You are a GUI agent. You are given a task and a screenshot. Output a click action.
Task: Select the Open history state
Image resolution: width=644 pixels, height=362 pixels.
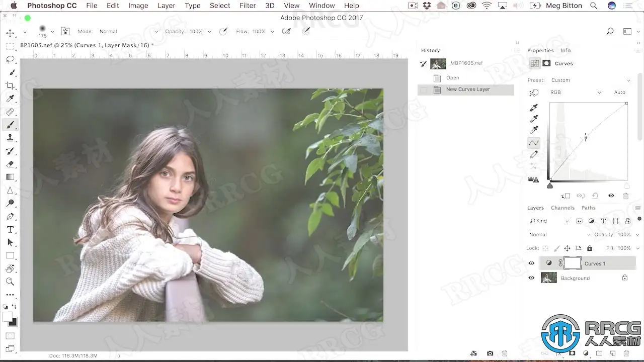452,78
